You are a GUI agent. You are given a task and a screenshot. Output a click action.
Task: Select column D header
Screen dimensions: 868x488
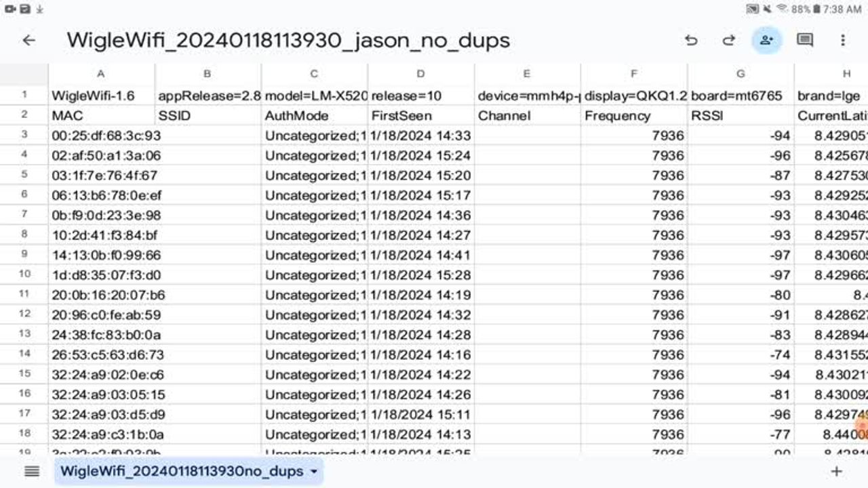coord(420,74)
